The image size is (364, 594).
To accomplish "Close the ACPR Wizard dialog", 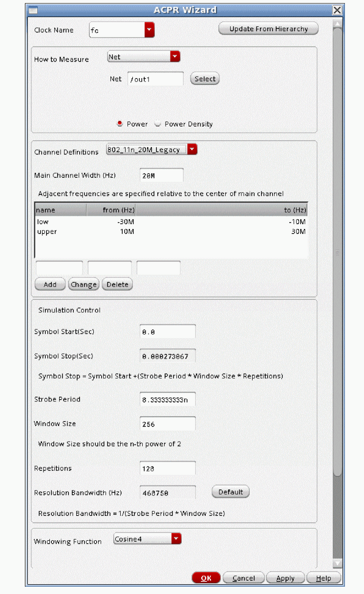I will (337, 10).
